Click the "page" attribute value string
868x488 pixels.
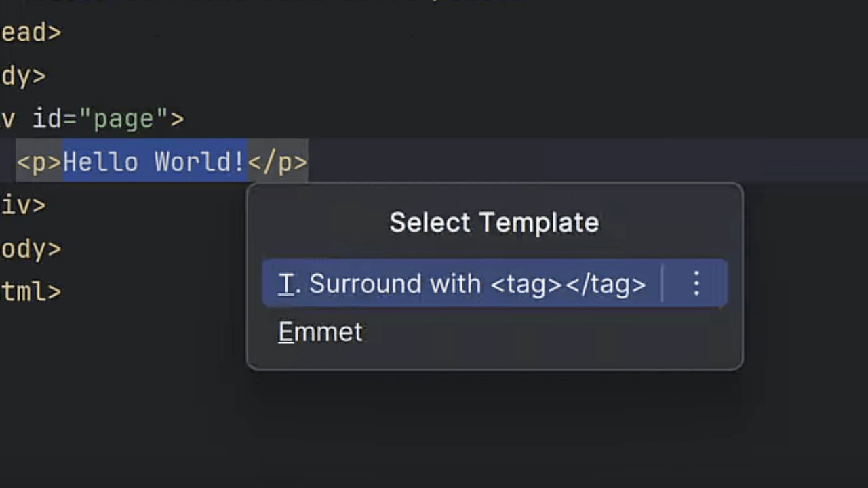click(x=123, y=119)
